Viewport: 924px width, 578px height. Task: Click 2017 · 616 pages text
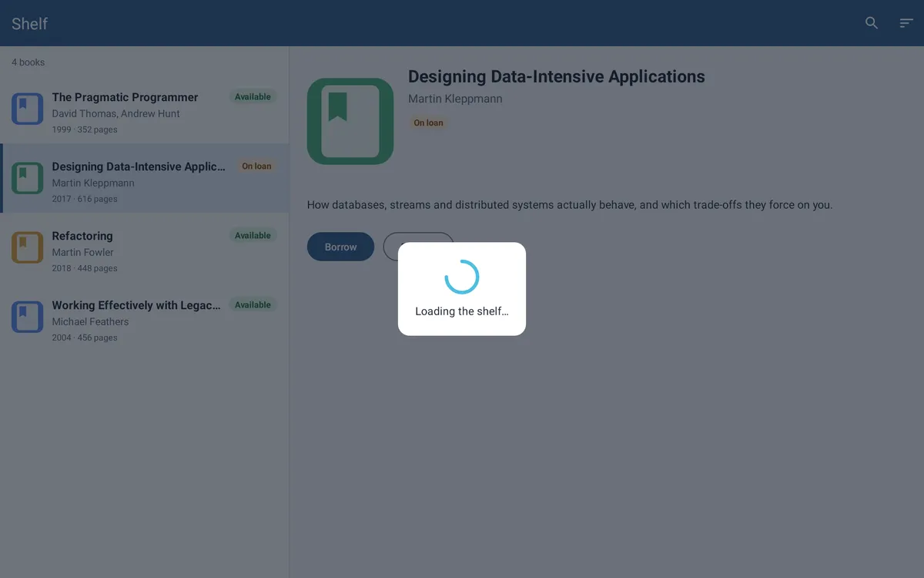(85, 199)
